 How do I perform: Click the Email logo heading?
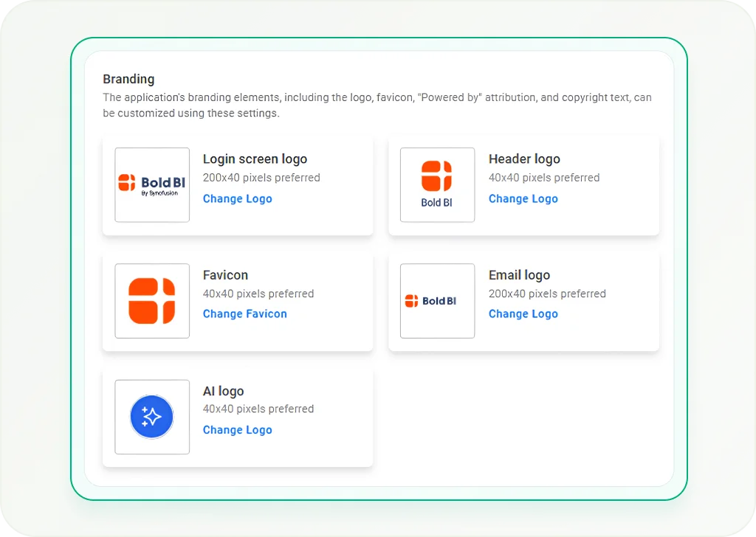point(519,275)
